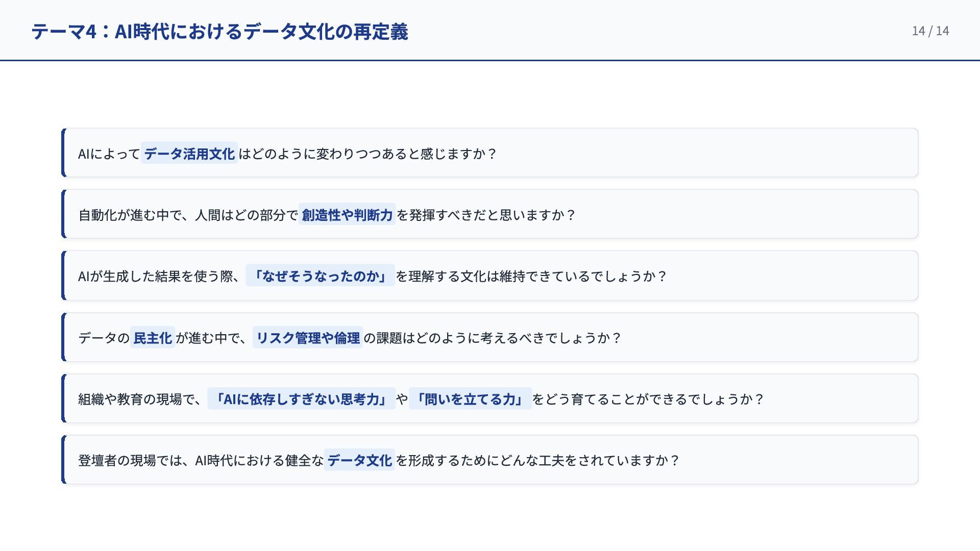Click the highlighted word 民主化
Viewport: 980px width, 551px height.
153,338
